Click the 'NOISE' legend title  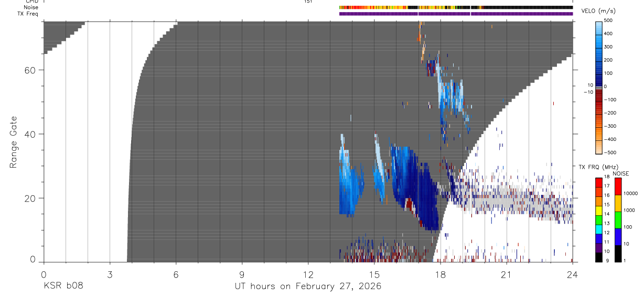(x=620, y=173)
